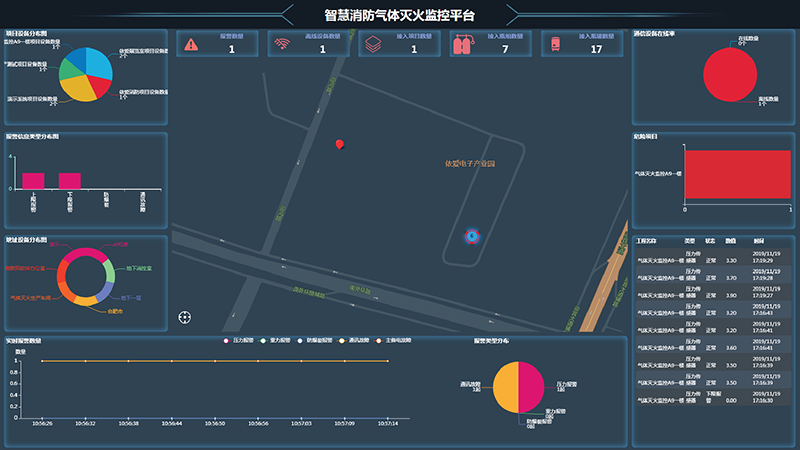Toggle the 防爆盘报警 legend series

pos(314,340)
